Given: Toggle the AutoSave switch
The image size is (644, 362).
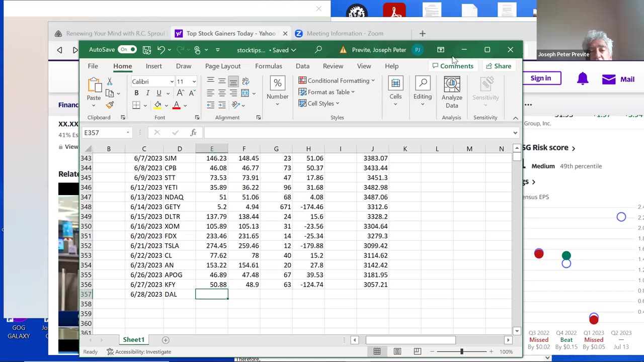Looking at the screenshot, I should click(x=127, y=50).
